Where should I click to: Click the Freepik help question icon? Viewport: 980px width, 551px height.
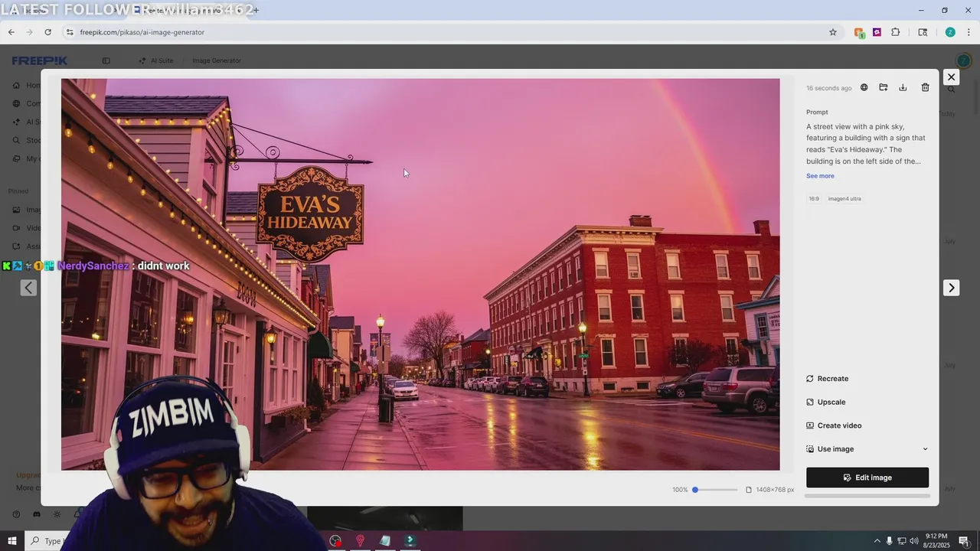(x=16, y=514)
